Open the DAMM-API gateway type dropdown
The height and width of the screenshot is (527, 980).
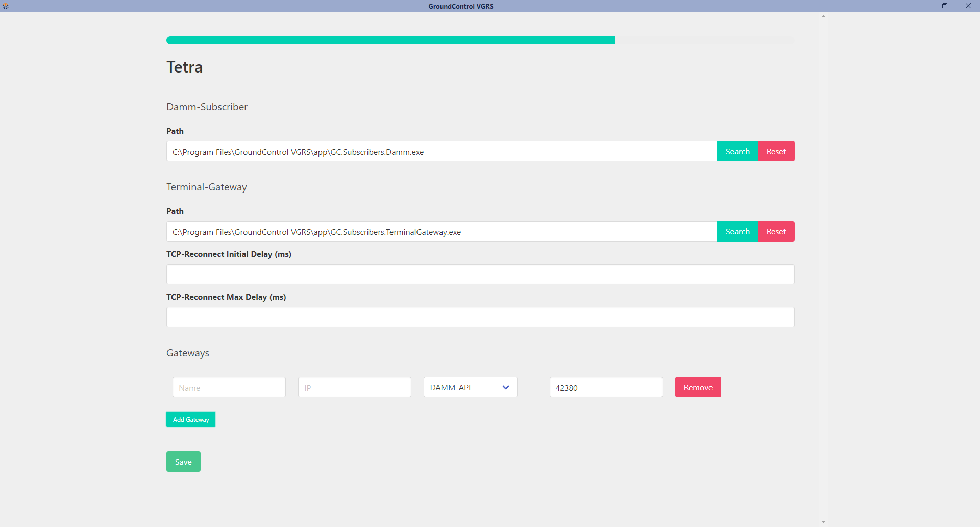tap(470, 388)
